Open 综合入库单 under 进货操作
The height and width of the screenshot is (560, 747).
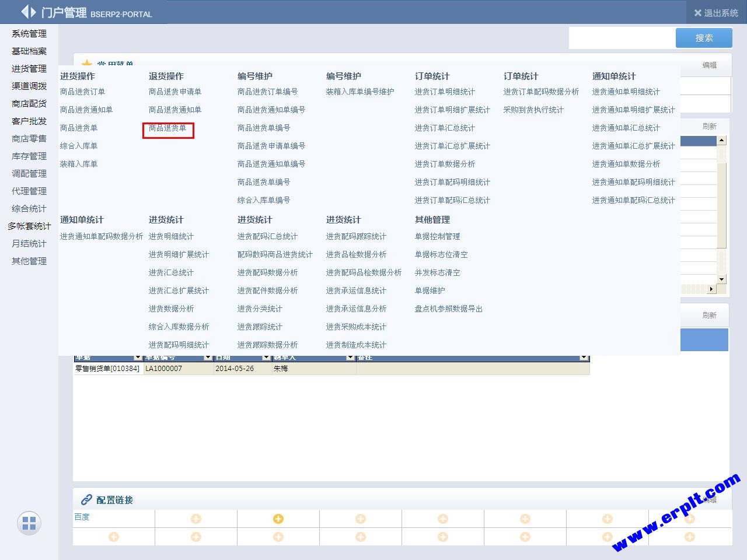(79, 146)
